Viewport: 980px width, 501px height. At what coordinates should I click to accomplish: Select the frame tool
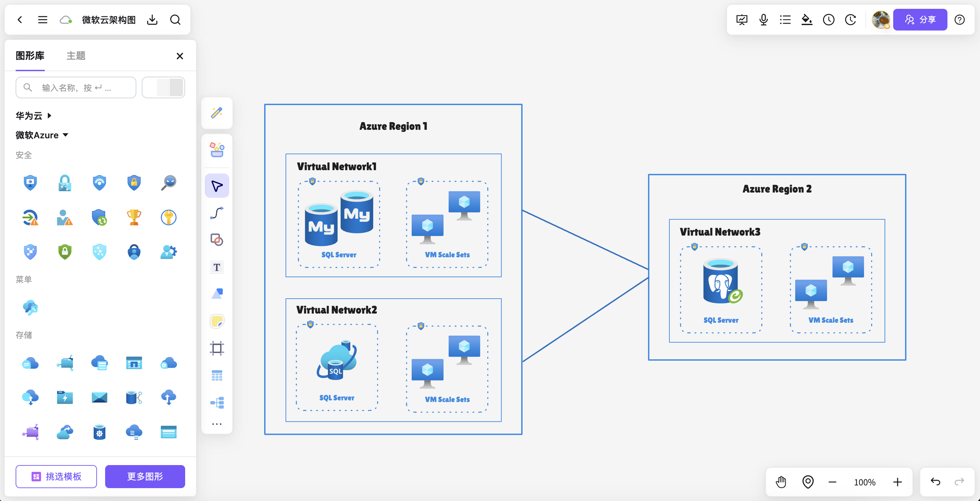[x=217, y=348]
